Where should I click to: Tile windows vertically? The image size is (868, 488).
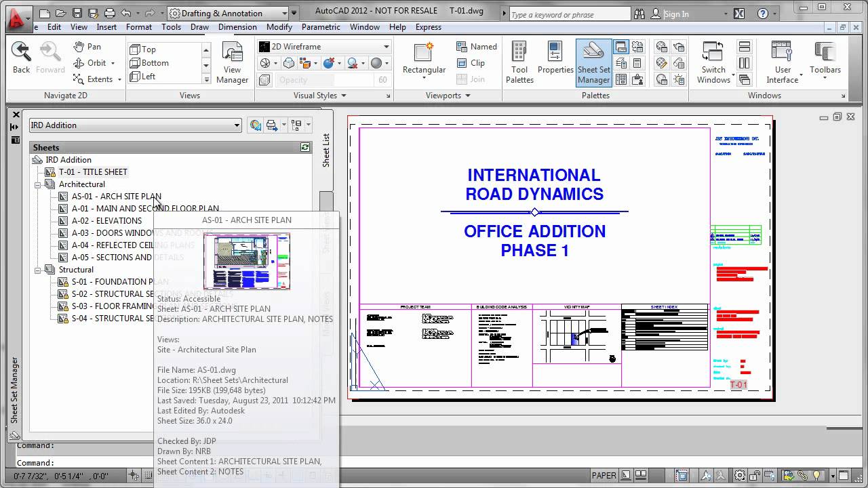[745, 63]
